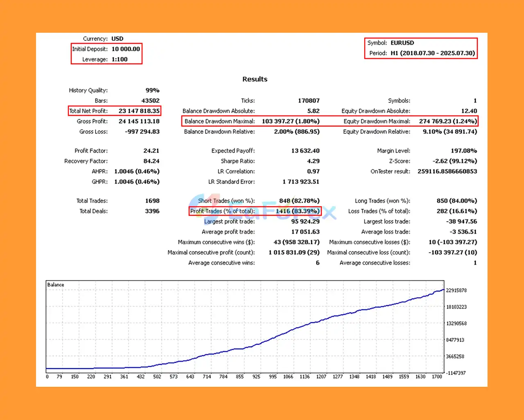Click the Period H1 date range
524x420 pixels.
click(x=433, y=53)
